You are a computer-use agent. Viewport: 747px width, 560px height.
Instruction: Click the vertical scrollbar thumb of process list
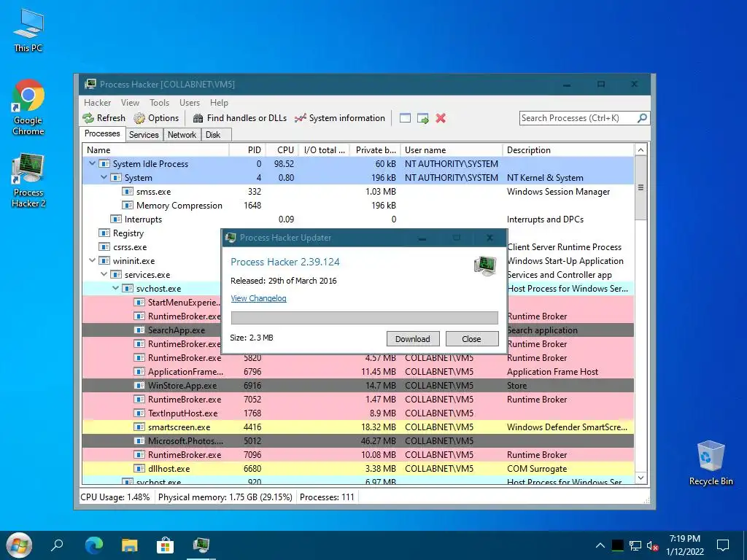pos(640,187)
